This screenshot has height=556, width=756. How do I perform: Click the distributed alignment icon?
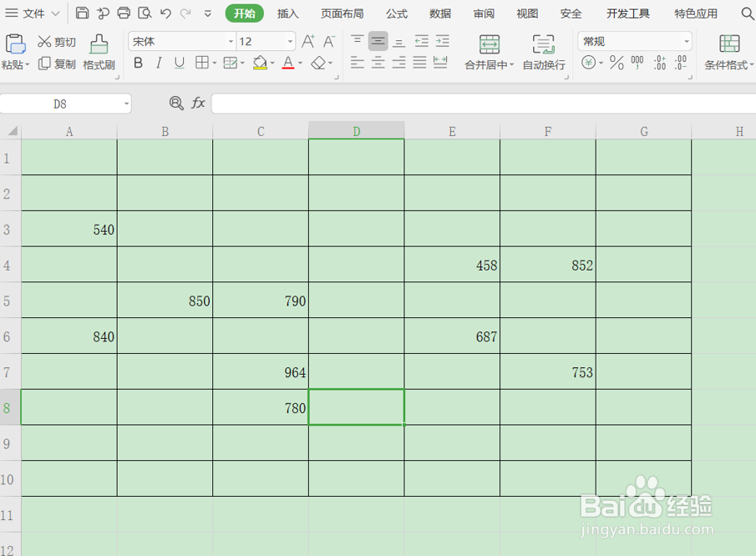pos(440,62)
